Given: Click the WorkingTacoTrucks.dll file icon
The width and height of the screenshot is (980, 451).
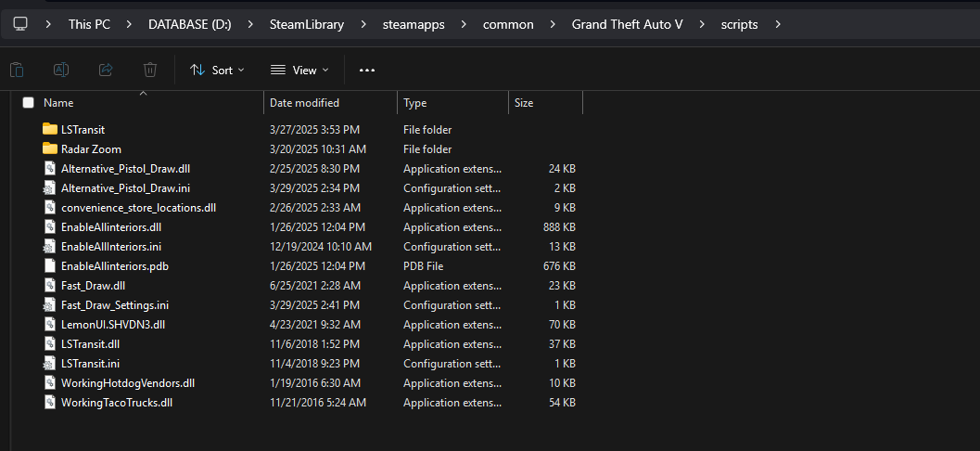Looking at the screenshot, I should (50, 403).
